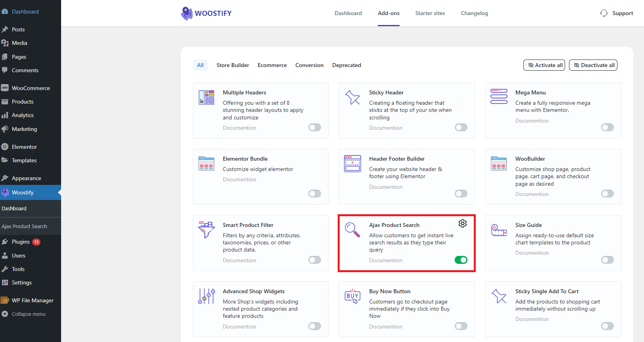Screen dimensions: 644x342
Task: Activate the Elementor Bundle toggle
Action: coord(315,194)
